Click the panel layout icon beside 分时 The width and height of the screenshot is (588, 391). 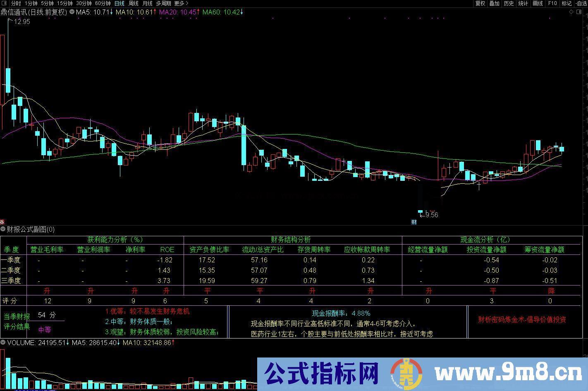5,3
